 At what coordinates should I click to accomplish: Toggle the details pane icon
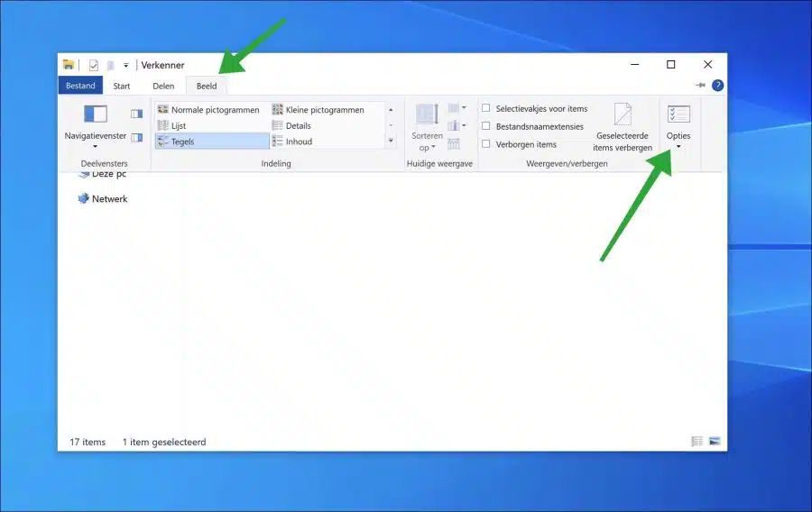[137, 138]
